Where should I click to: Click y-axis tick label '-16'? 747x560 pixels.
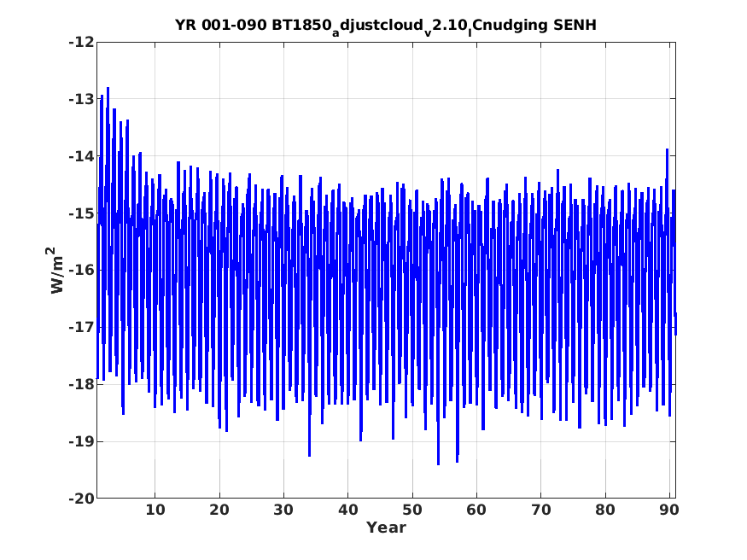(x=81, y=270)
